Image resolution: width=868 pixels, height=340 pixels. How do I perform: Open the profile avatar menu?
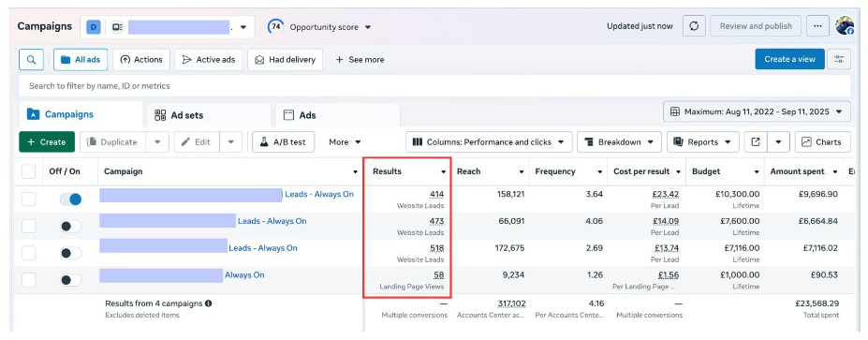845,25
